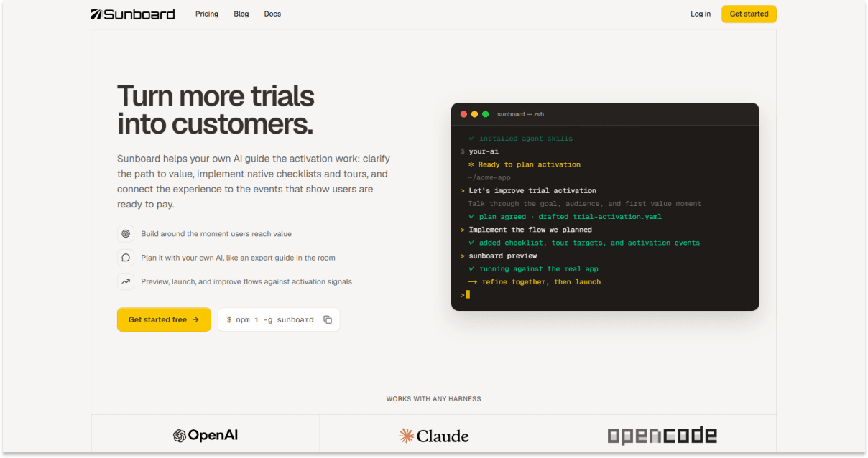The width and height of the screenshot is (868, 458).
Task: Click the 'Sunboard helps your own AI' paragraph
Action: (254, 182)
